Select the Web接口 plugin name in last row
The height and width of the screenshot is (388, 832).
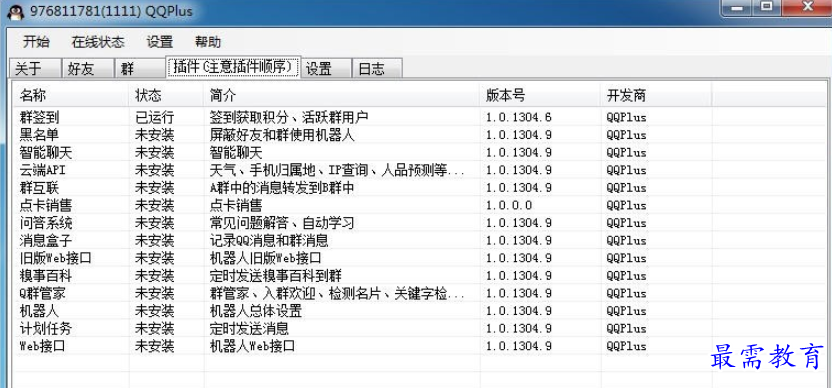point(42,346)
